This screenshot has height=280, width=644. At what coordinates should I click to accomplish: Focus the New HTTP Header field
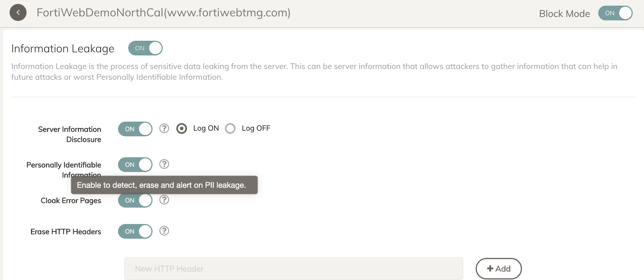click(x=293, y=268)
